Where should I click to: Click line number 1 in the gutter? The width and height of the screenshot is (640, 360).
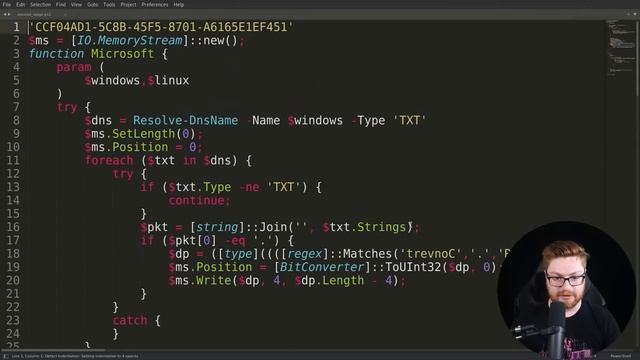coord(16,27)
